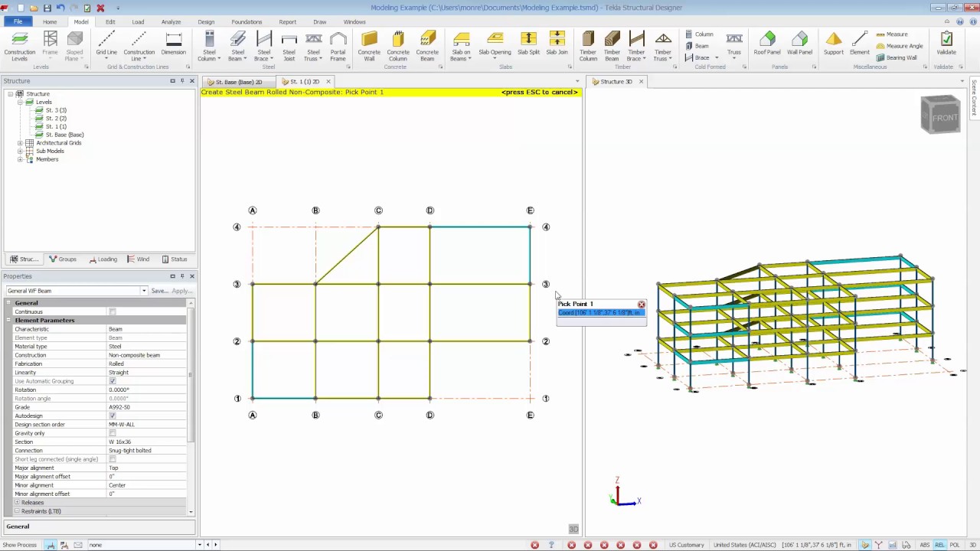The width and height of the screenshot is (980, 551).
Task: Close the St. 1 (1) 2D view tab
Action: (x=328, y=82)
